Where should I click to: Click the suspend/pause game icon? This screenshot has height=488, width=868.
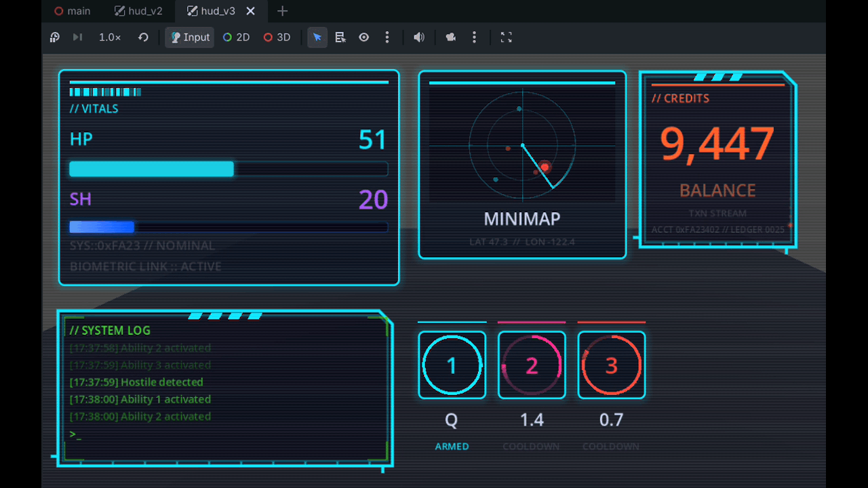click(x=55, y=37)
